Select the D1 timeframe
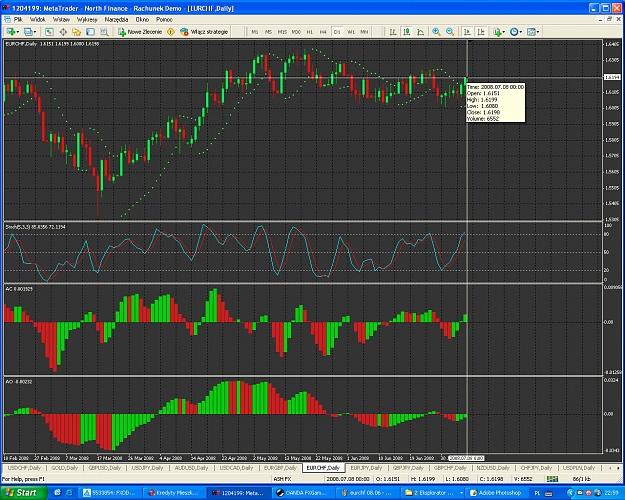The image size is (625, 500). (x=337, y=32)
